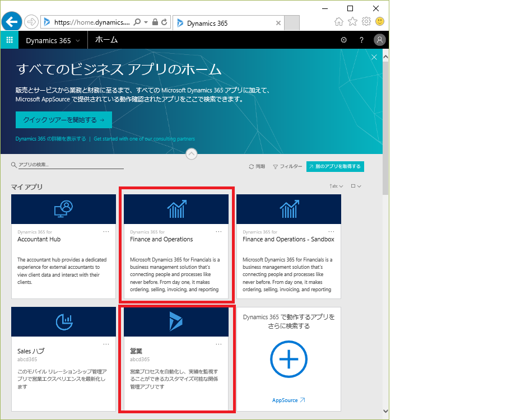Open Get started with consulting partners link
Screen dimensions: 507x420
click(x=144, y=139)
